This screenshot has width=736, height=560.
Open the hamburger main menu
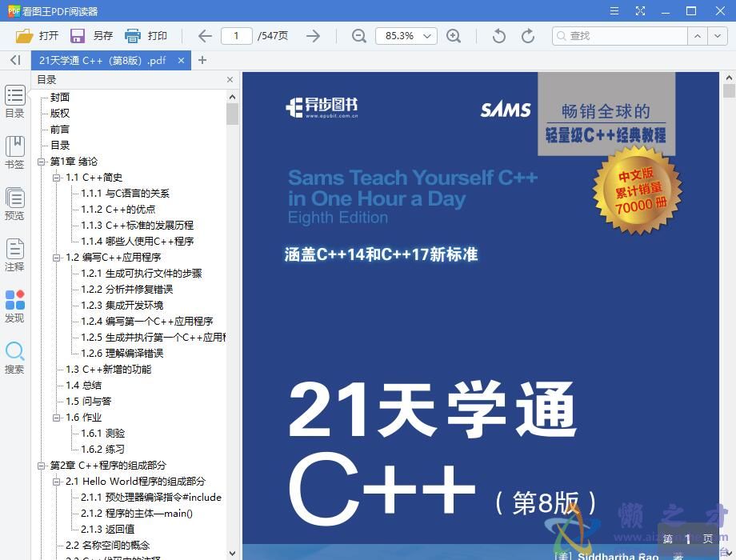(x=614, y=10)
